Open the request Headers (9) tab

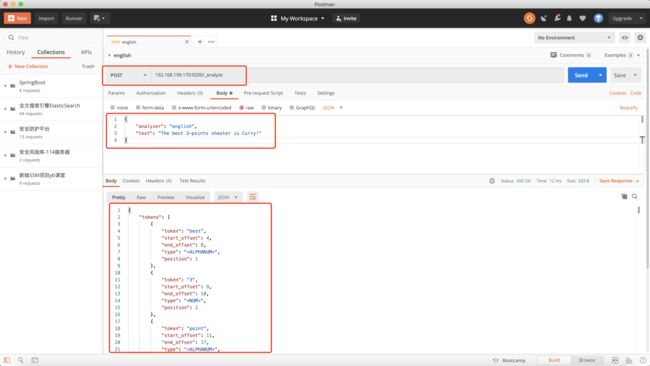click(x=190, y=93)
